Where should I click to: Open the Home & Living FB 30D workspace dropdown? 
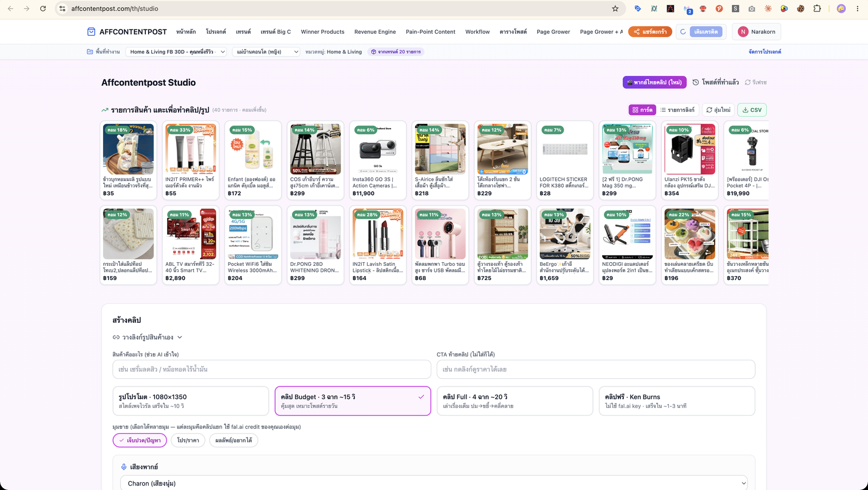[177, 52]
